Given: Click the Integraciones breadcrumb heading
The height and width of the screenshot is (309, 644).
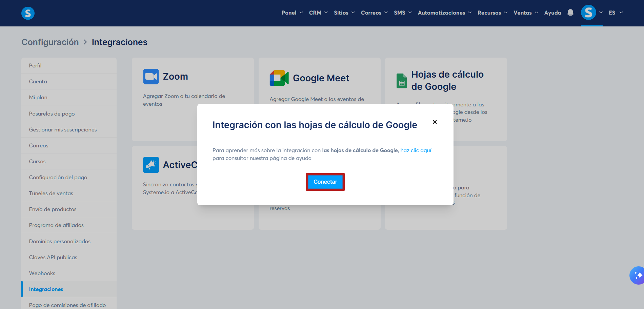Looking at the screenshot, I should pos(120,42).
